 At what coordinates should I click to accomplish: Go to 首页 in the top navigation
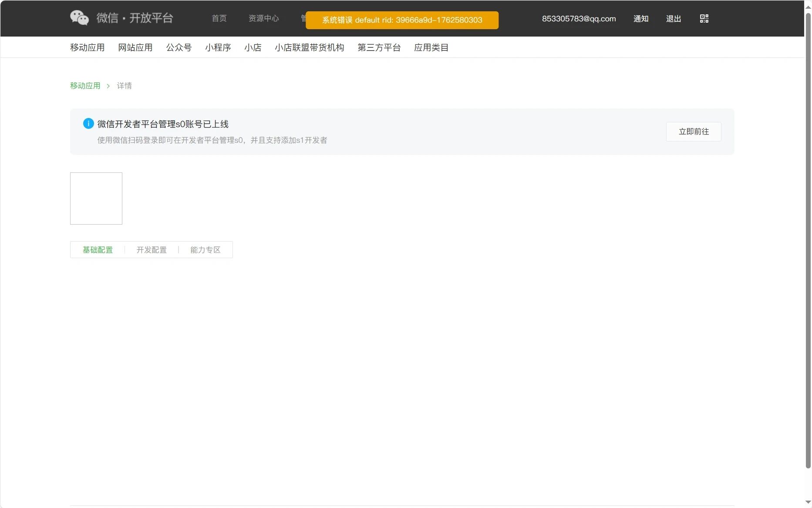tap(219, 18)
